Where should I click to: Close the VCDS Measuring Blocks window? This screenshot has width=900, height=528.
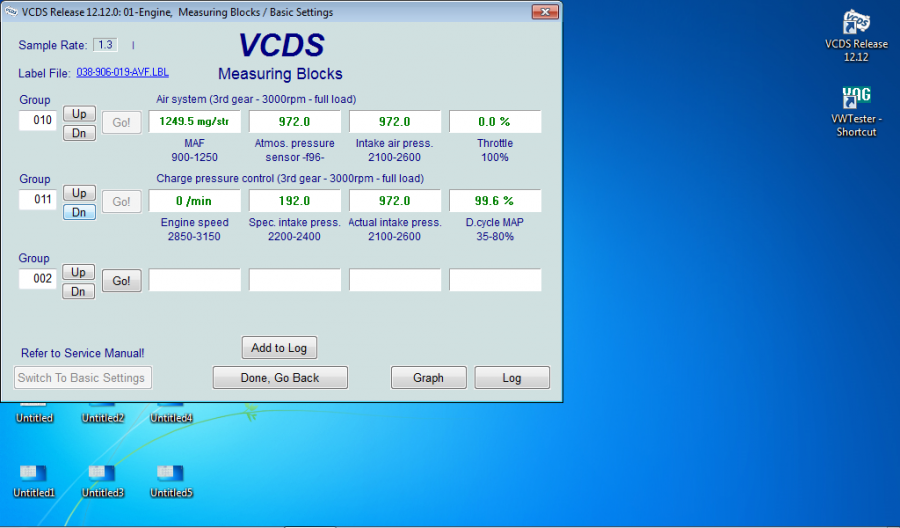tap(544, 12)
